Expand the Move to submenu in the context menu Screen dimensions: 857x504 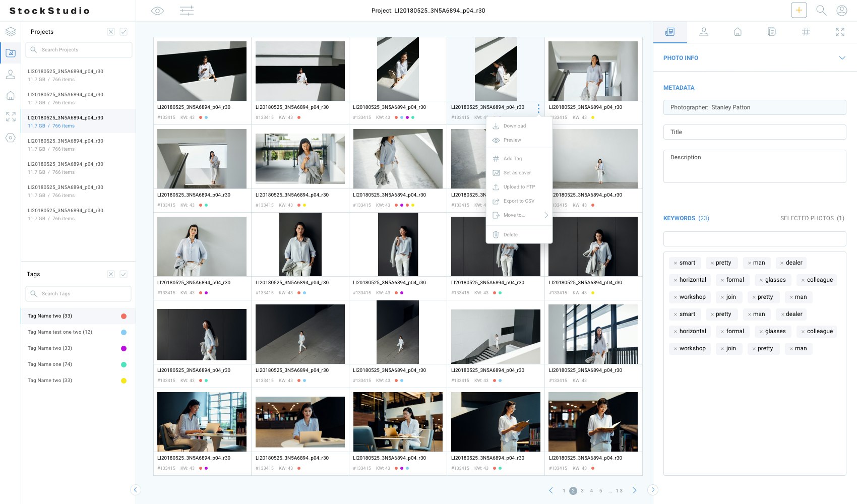click(x=545, y=215)
